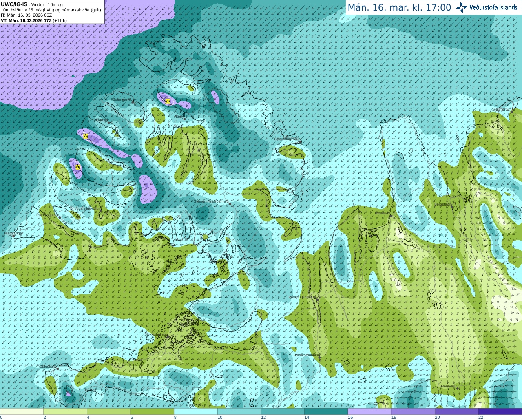Pick the legend swatch above 22 m/s
522x420 pixels.
click(x=500, y=411)
